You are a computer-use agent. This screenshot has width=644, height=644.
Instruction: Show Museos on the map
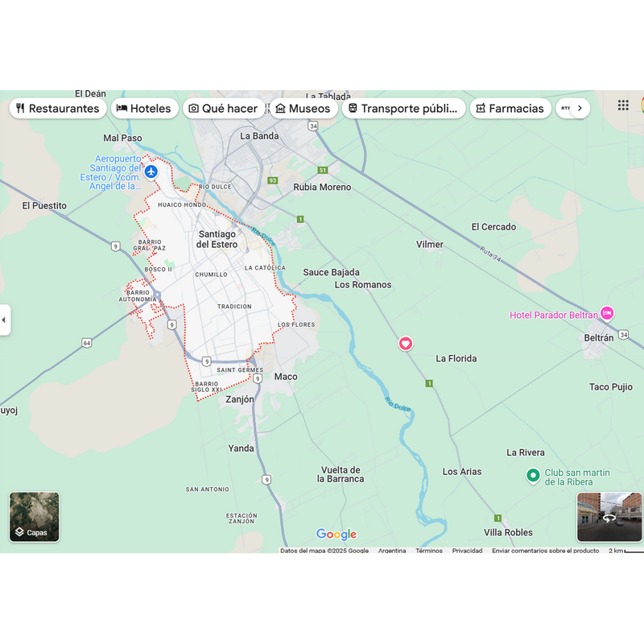tap(303, 109)
